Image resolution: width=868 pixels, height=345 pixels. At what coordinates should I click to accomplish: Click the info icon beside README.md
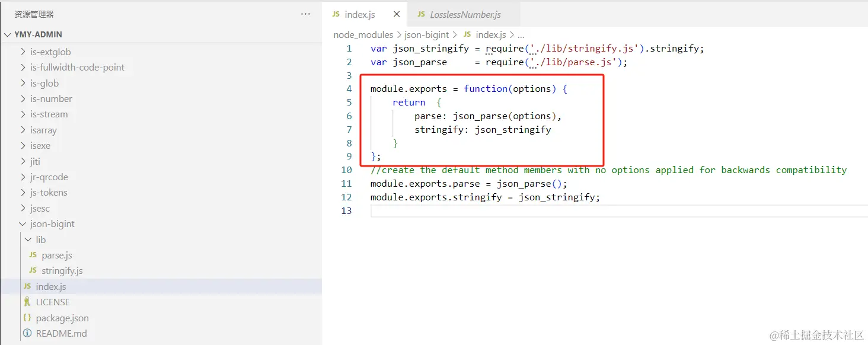click(27, 334)
